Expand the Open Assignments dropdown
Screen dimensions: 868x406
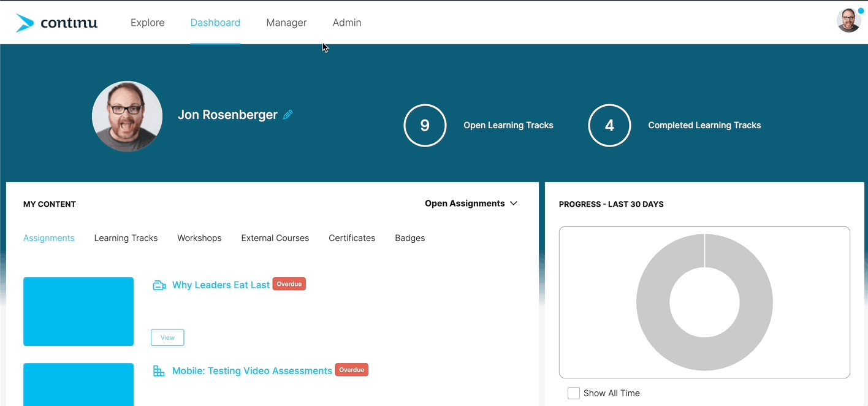pos(471,204)
